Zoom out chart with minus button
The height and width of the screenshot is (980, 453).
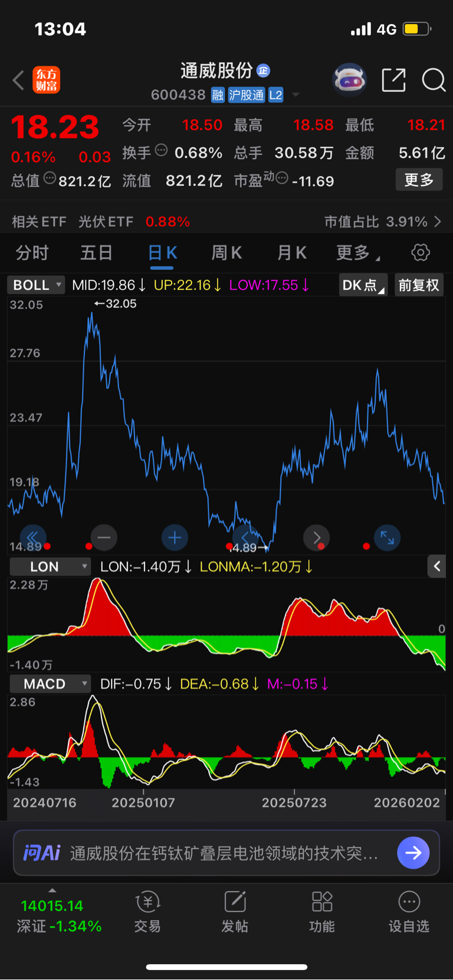(104, 537)
